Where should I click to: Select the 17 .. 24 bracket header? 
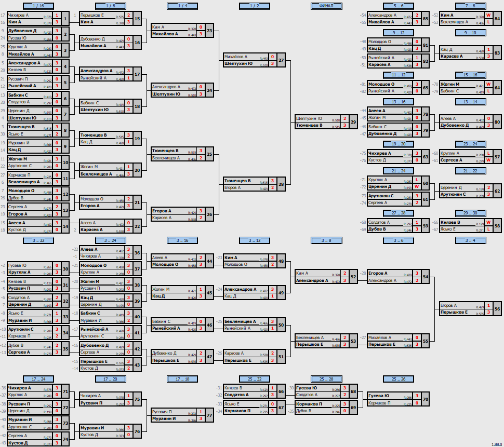[x=38, y=379]
